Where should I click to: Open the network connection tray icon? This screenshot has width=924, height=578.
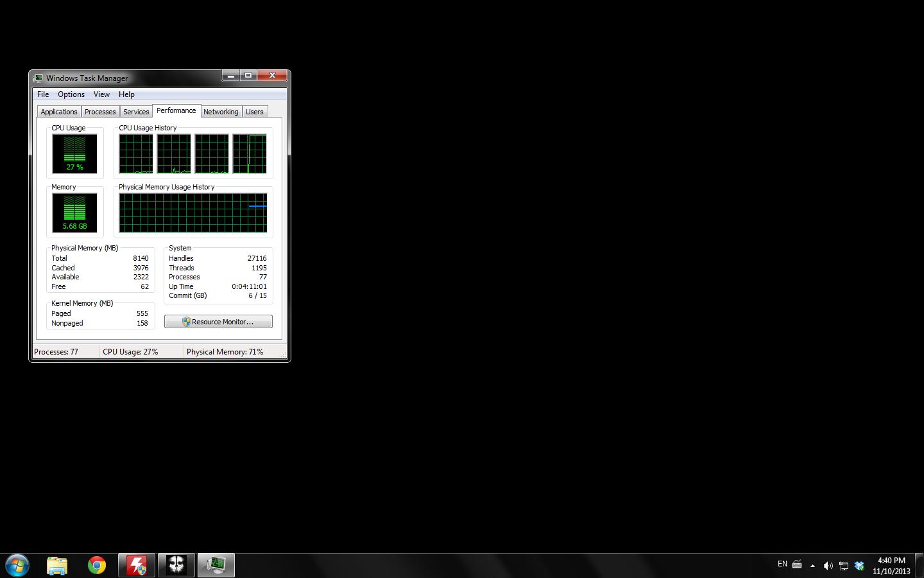[844, 566]
